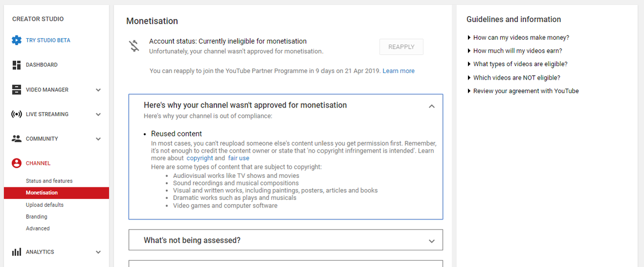Open the 'copyright' link
Image resolution: width=644 pixels, height=267 pixels.
coord(200,158)
